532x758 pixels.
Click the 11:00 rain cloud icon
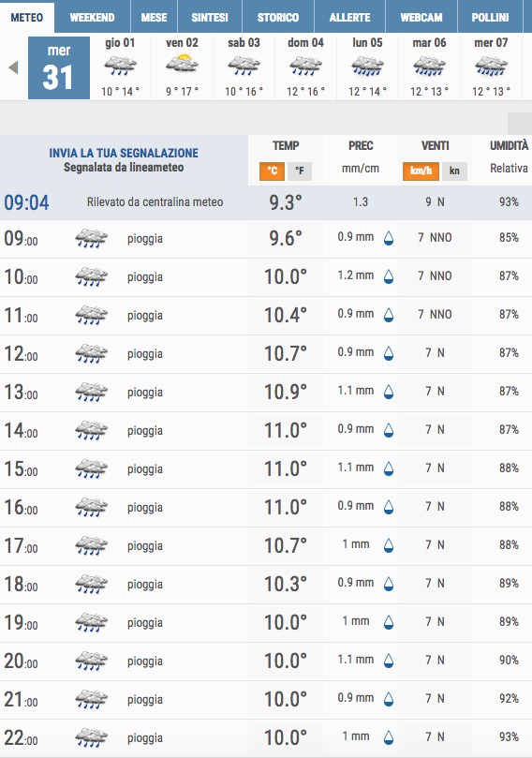[x=92, y=315]
